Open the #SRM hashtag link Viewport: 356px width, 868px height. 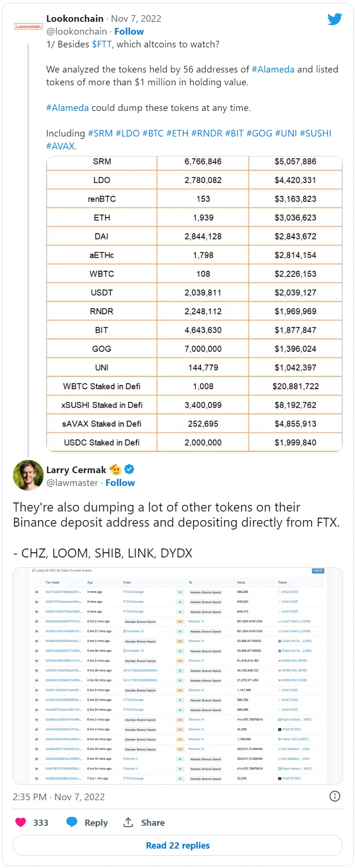pyautogui.click(x=100, y=134)
